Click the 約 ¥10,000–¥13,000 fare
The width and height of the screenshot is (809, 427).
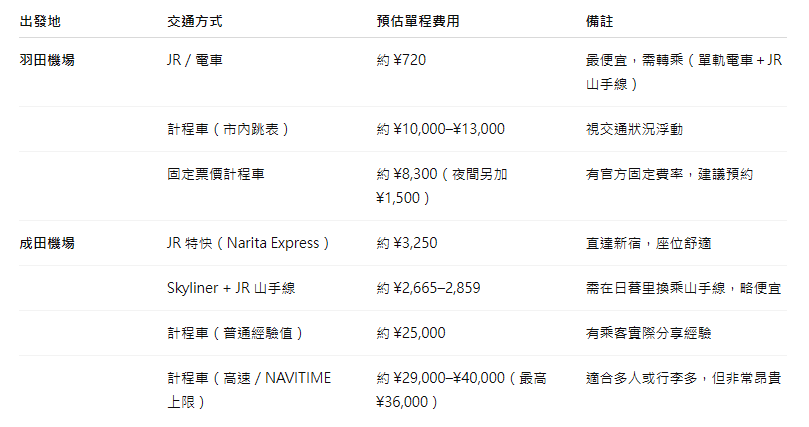pyautogui.click(x=441, y=129)
